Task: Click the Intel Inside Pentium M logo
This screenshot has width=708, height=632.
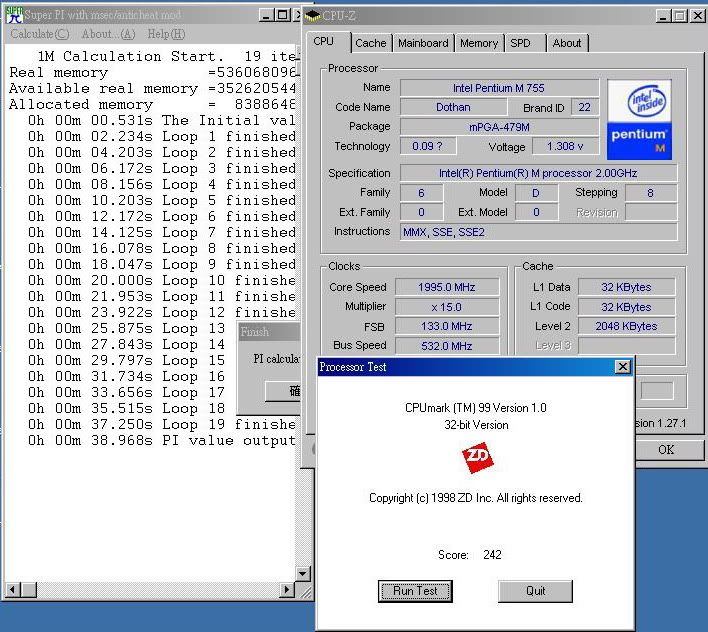Action: pos(639,120)
